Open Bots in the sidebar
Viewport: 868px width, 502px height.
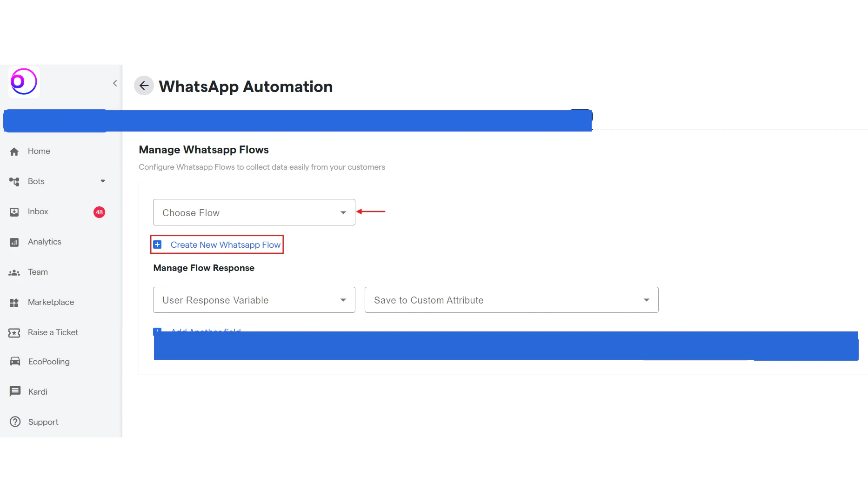point(36,181)
